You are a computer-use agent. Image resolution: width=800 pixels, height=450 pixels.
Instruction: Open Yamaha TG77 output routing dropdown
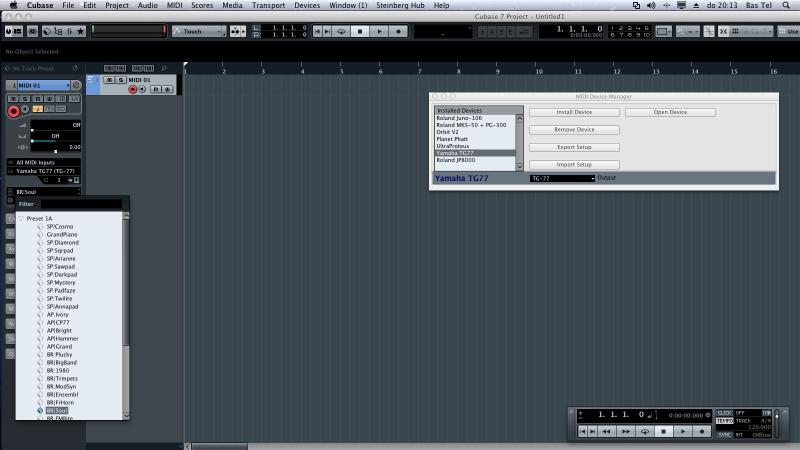[x=43, y=171]
